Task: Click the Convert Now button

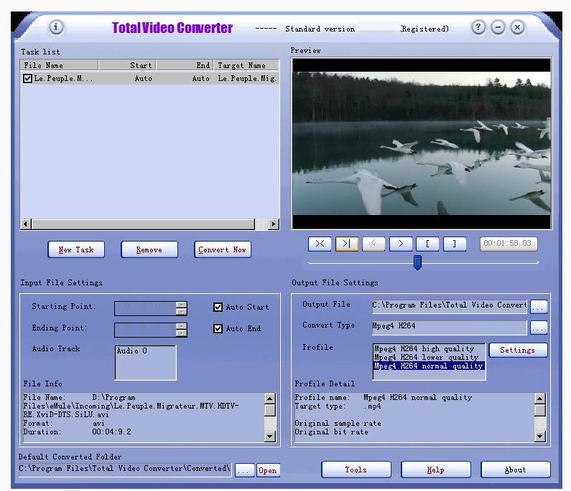Action: (223, 250)
